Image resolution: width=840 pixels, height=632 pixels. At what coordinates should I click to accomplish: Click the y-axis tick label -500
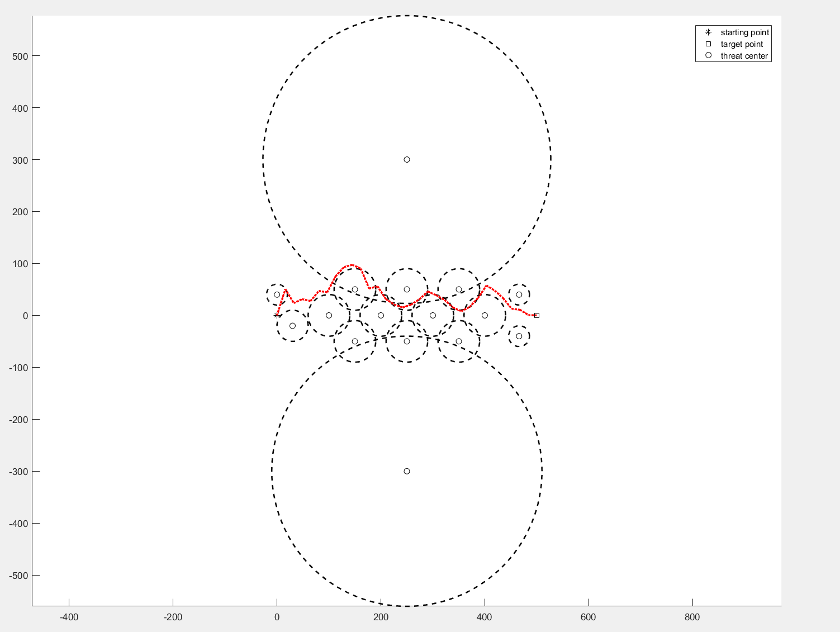pos(18,576)
